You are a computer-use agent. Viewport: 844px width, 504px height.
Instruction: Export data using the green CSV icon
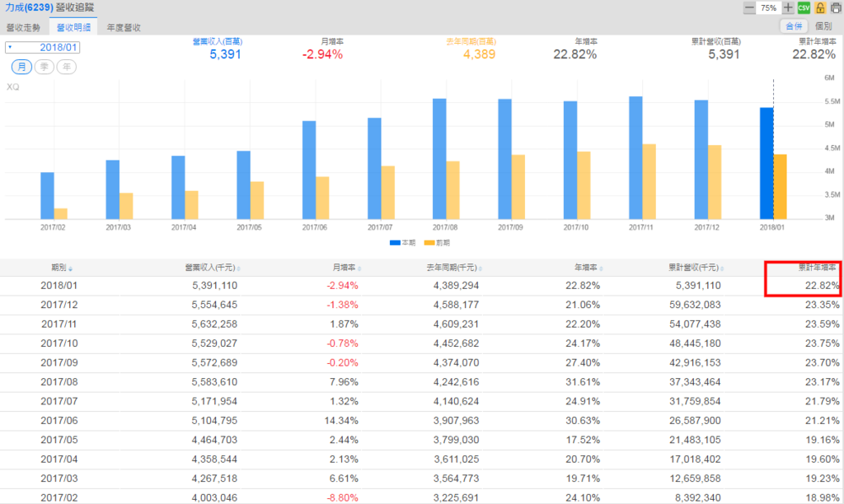coord(804,7)
